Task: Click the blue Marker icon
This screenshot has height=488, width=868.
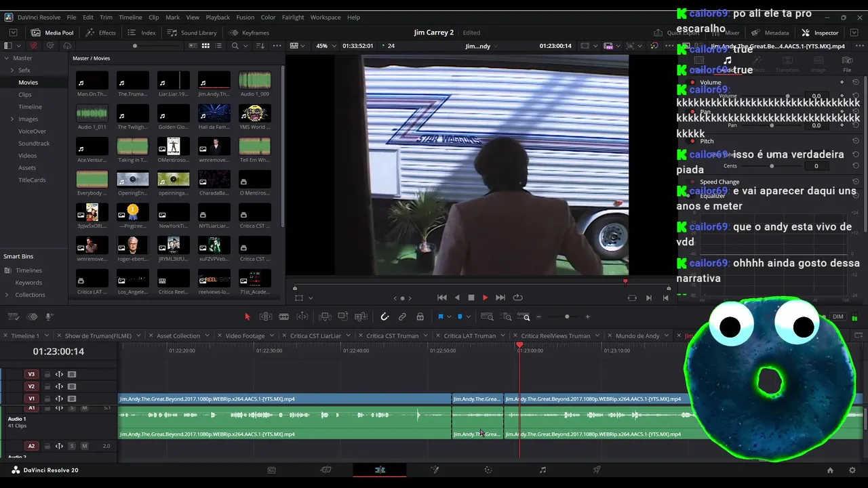Action: click(x=460, y=317)
